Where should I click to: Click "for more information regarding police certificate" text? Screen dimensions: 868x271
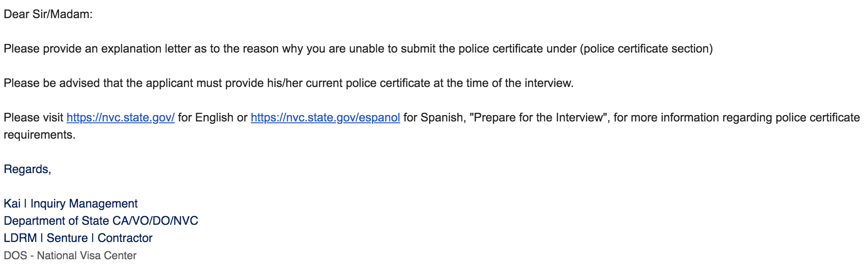pos(736,118)
